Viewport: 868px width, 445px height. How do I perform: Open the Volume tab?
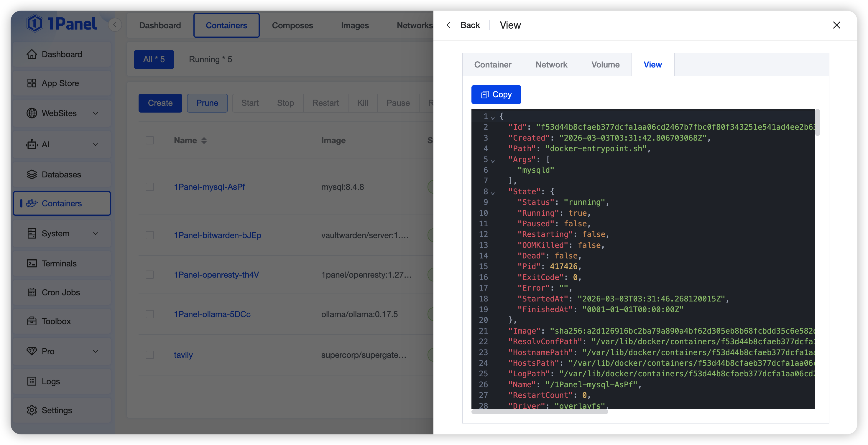pyautogui.click(x=605, y=65)
